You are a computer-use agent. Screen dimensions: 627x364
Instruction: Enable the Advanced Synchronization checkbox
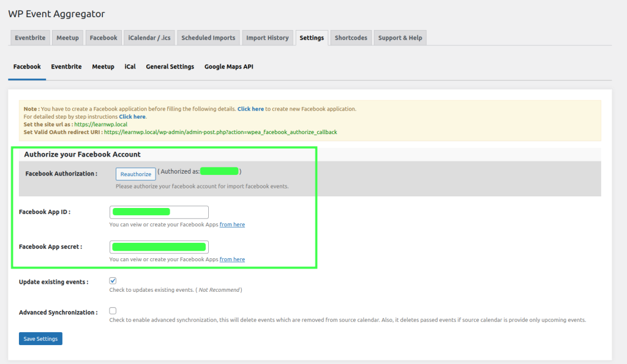click(113, 311)
